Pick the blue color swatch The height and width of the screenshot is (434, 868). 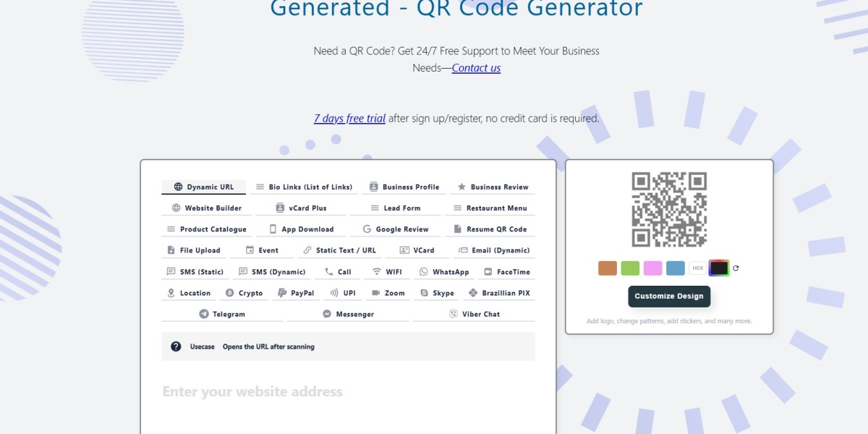click(676, 268)
